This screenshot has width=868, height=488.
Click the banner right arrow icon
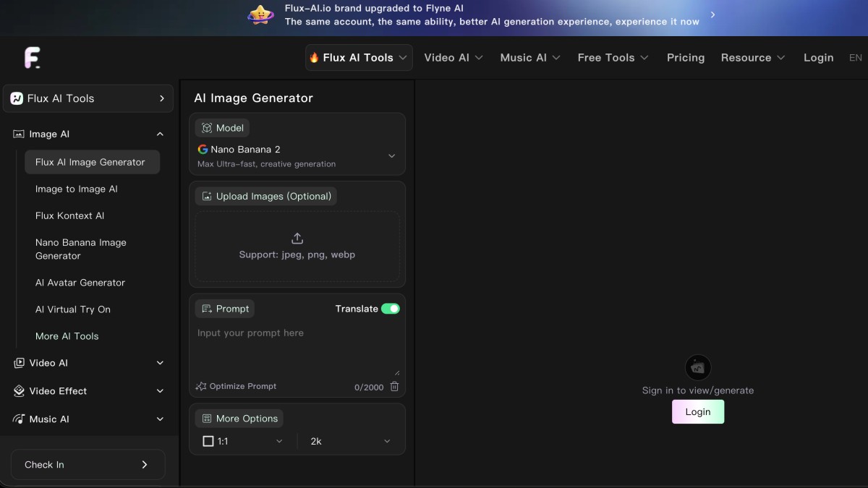(x=712, y=14)
